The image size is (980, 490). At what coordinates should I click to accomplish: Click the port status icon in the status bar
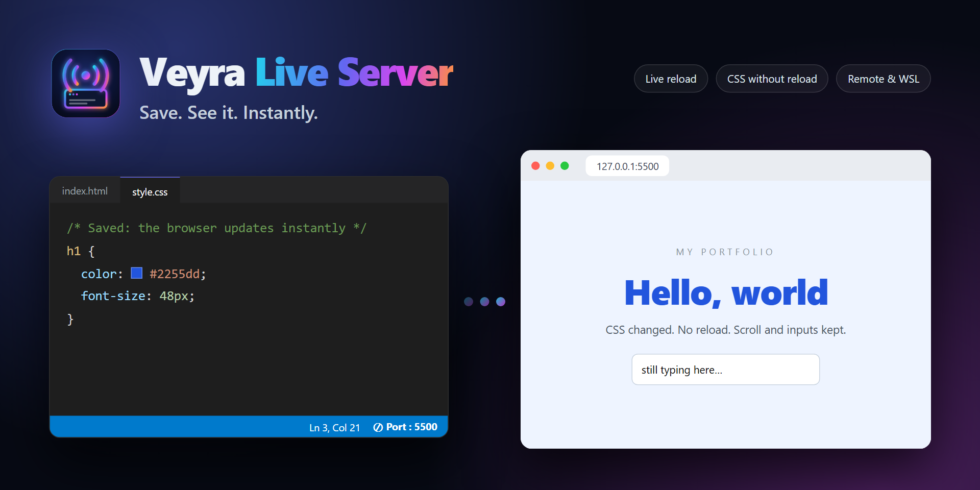click(x=378, y=428)
